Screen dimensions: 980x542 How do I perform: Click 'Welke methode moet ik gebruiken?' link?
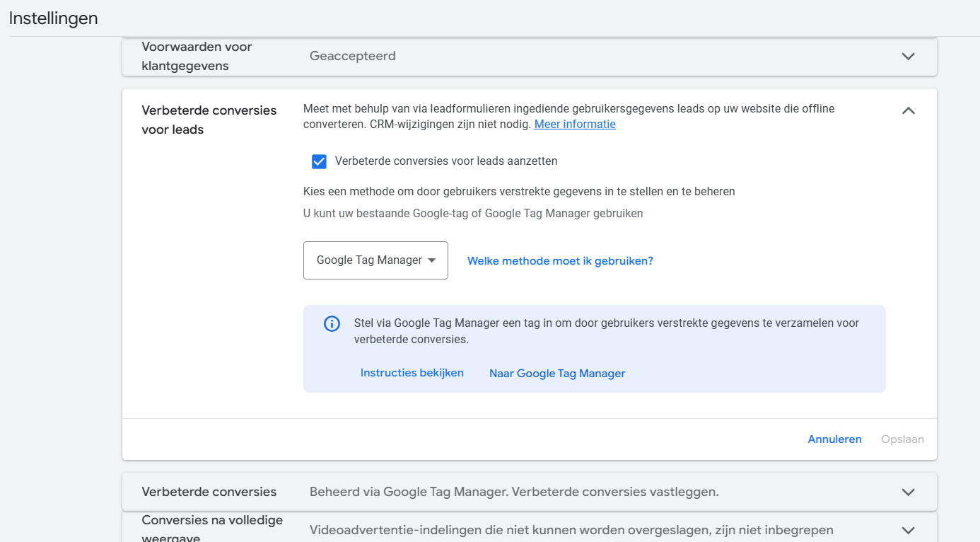(560, 261)
